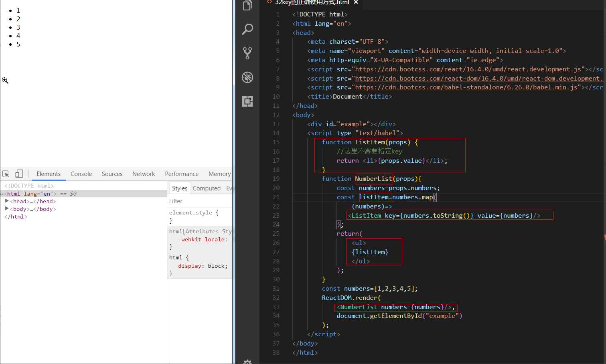Click line number 33 in editor gutter
Screen dimensions: 606x364
(276, 307)
